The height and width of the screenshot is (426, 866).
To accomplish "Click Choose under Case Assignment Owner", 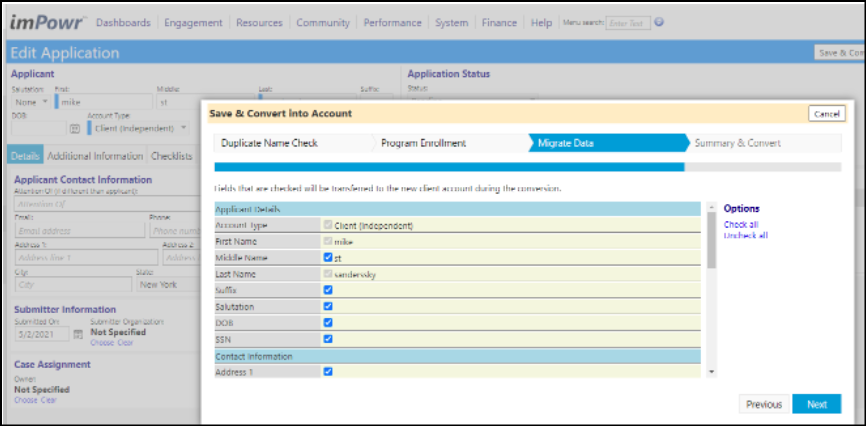I will tap(26, 400).
